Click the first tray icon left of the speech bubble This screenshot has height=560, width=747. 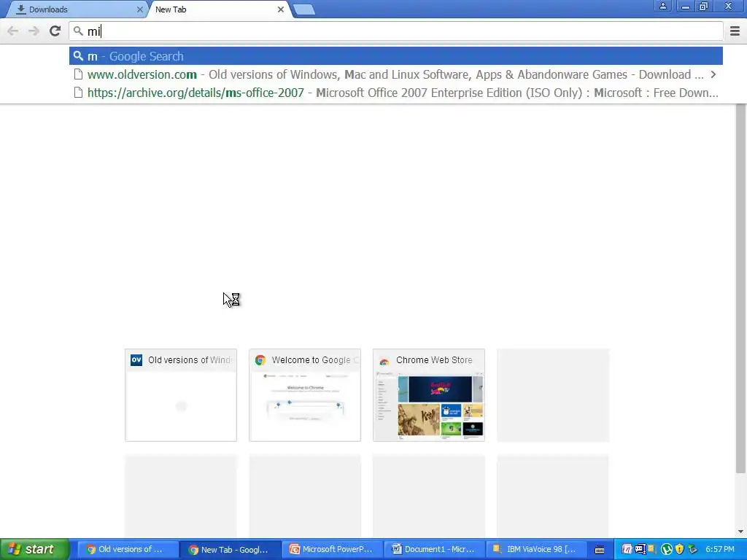[x=627, y=550]
